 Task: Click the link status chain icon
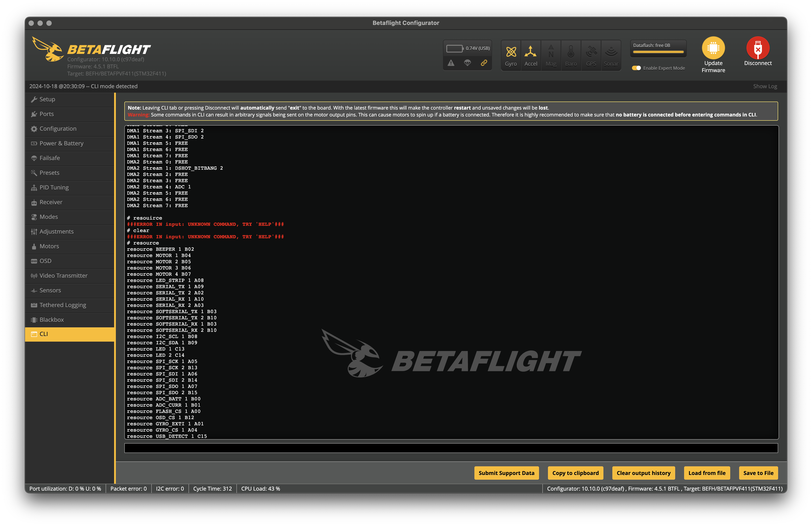[484, 63]
